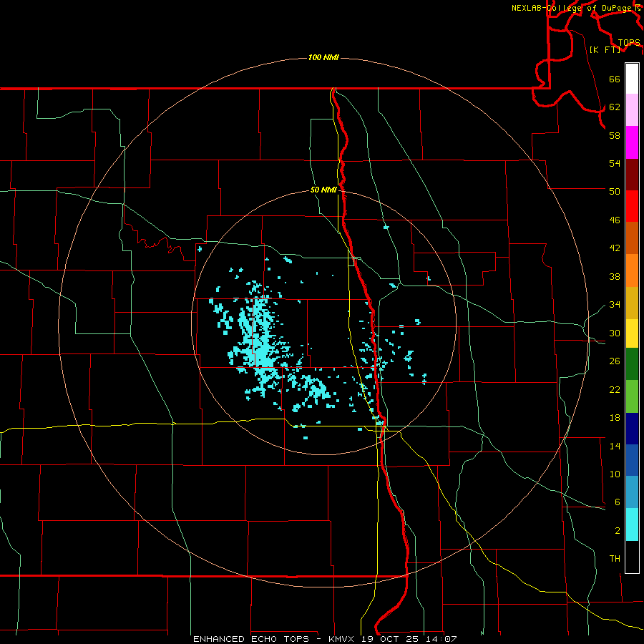The image size is (644, 644).
Task: Click the legend value "34"
Action: click(615, 305)
